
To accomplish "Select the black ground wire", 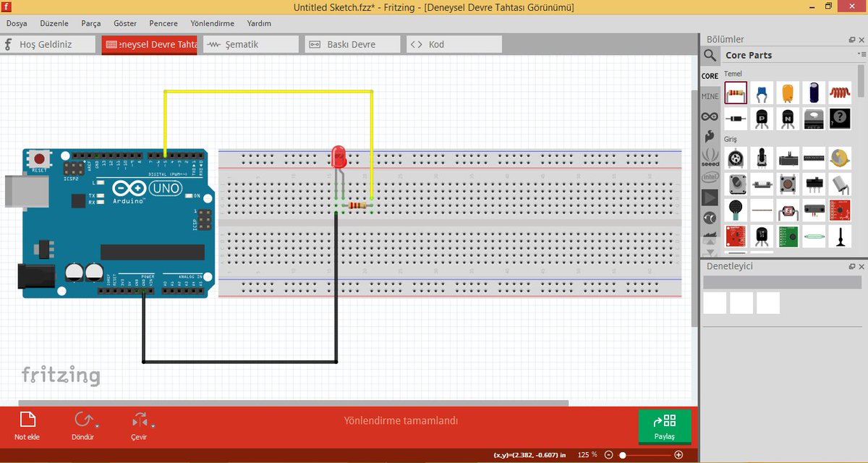I will tap(239, 361).
